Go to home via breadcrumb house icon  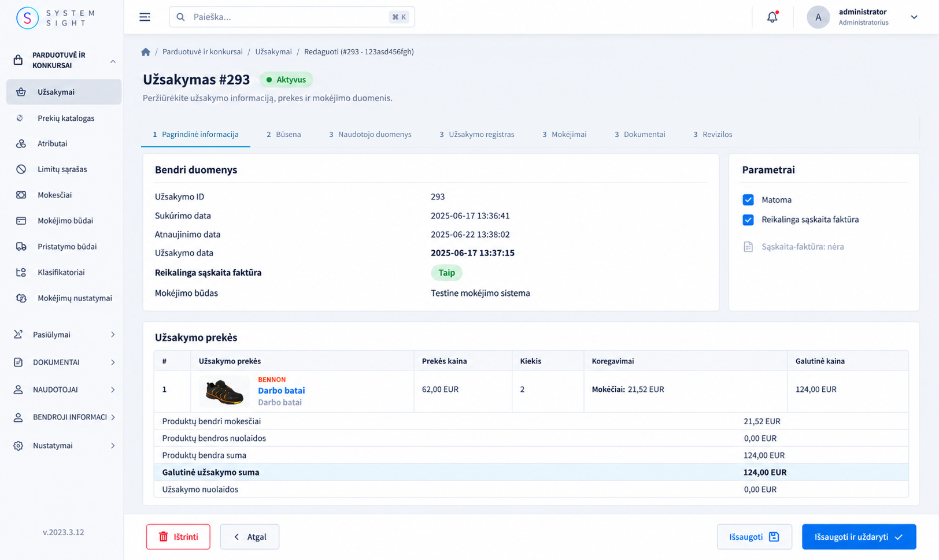(146, 52)
